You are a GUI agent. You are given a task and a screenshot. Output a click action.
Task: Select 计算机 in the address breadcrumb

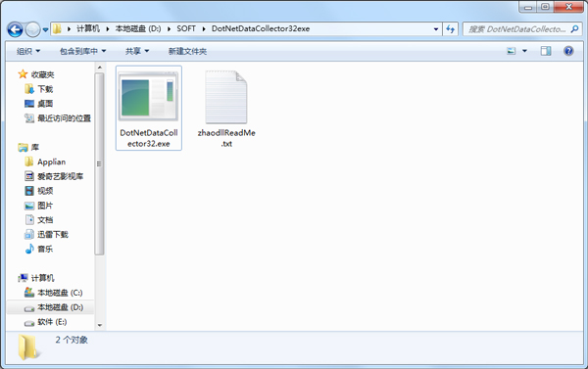coord(88,28)
